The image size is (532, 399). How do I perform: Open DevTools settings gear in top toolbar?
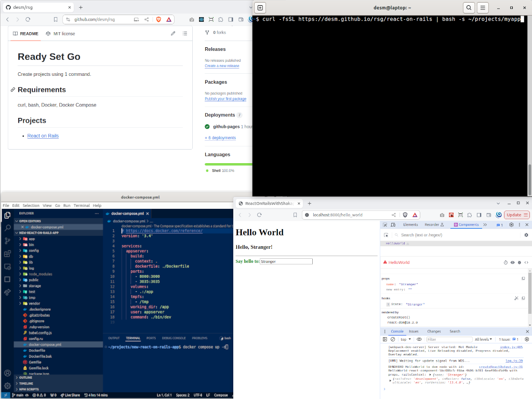(x=511, y=224)
